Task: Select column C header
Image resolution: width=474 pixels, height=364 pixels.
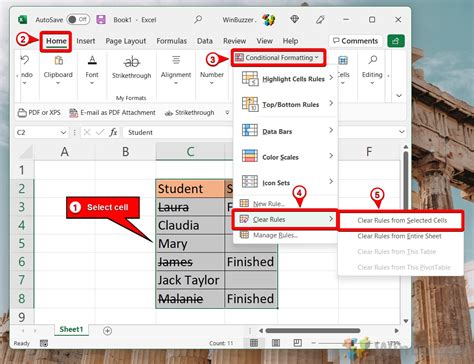Action: [190, 152]
